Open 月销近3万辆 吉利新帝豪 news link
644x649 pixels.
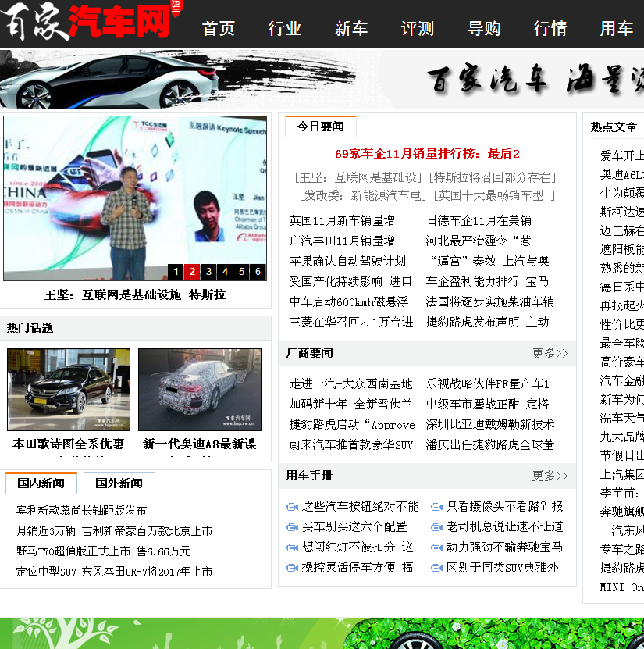click(x=114, y=530)
